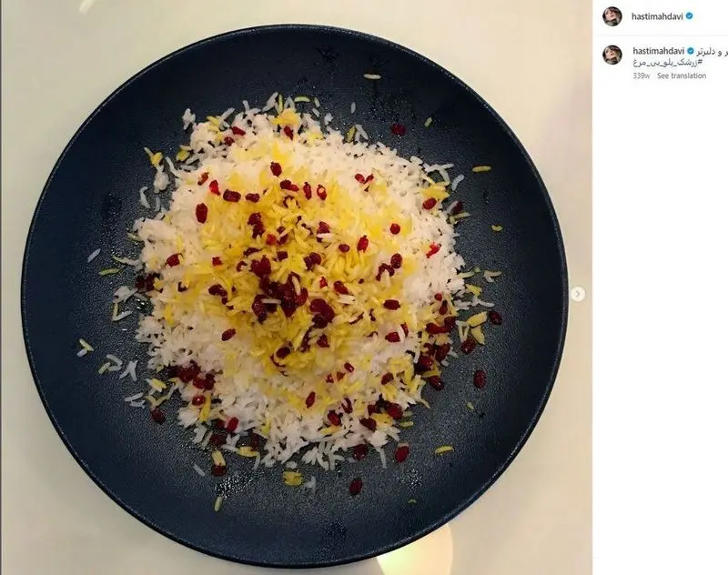Image resolution: width=728 pixels, height=575 pixels.
Task: Open the avatar beside the caption
Action: point(612,55)
